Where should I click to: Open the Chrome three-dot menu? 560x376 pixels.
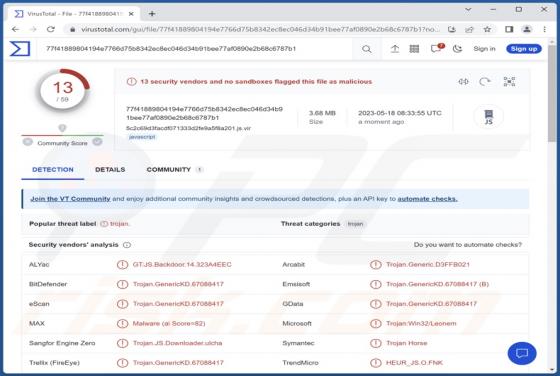(544, 30)
